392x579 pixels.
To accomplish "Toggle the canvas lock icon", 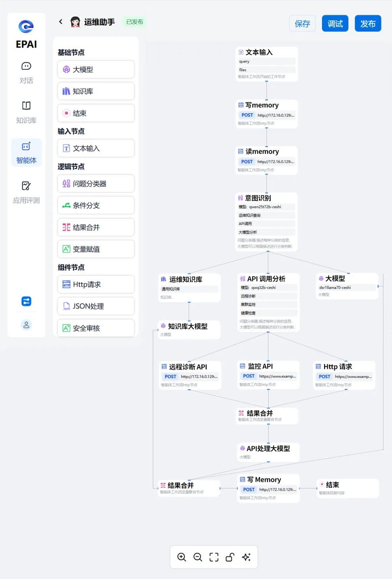I will click(230, 557).
